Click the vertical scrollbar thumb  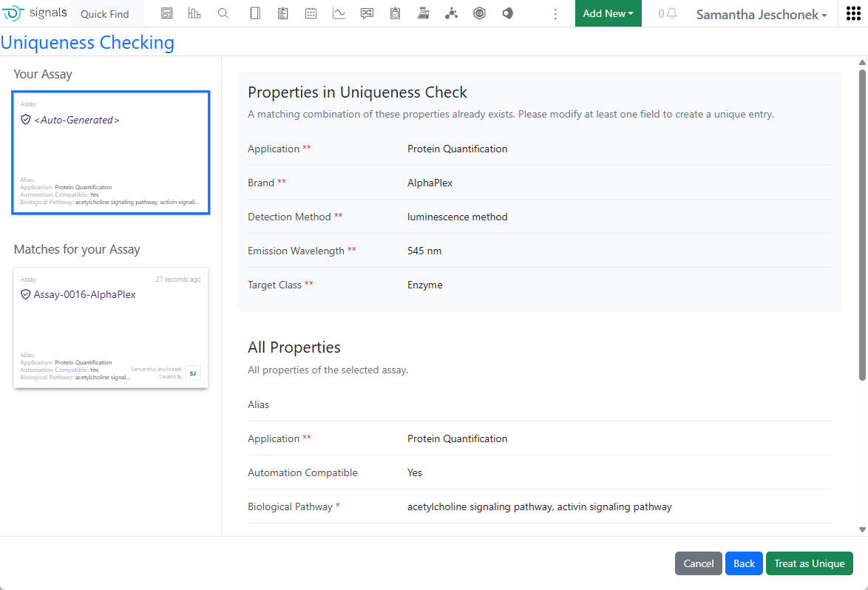pyautogui.click(x=862, y=225)
